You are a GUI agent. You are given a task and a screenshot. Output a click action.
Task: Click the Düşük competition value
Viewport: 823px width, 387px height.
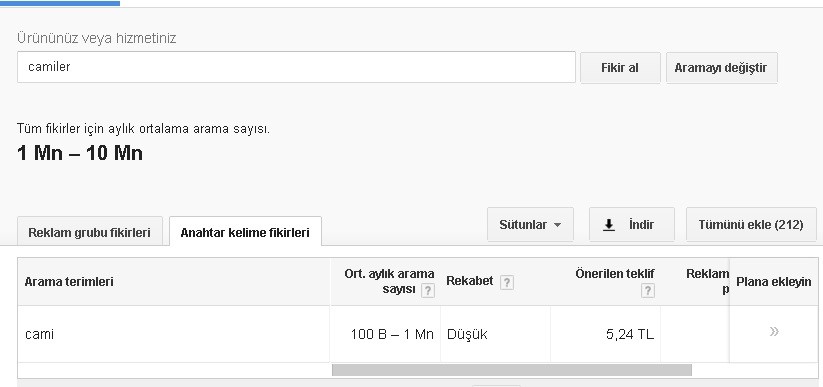[x=467, y=334]
